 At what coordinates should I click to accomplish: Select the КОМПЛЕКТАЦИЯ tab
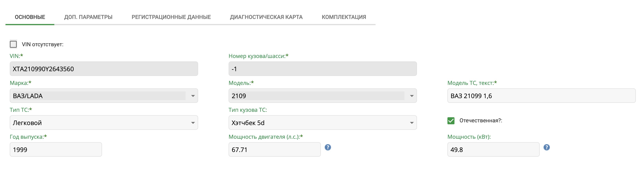(344, 17)
